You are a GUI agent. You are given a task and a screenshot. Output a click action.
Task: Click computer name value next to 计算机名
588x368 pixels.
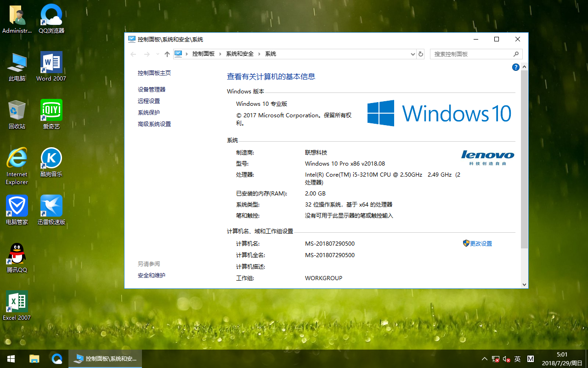click(x=330, y=243)
